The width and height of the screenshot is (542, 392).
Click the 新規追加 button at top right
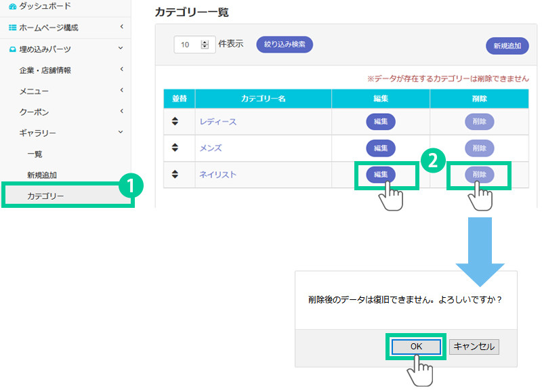tap(507, 46)
